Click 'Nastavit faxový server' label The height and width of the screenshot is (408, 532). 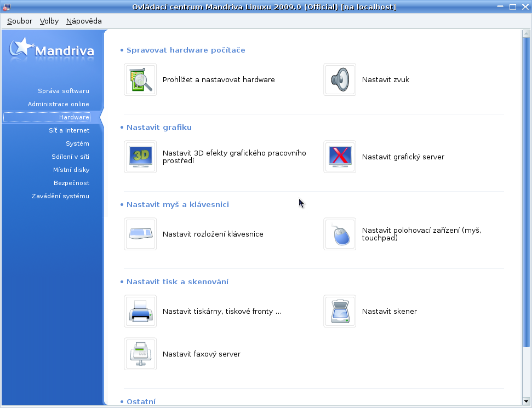[x=202, y=354]
